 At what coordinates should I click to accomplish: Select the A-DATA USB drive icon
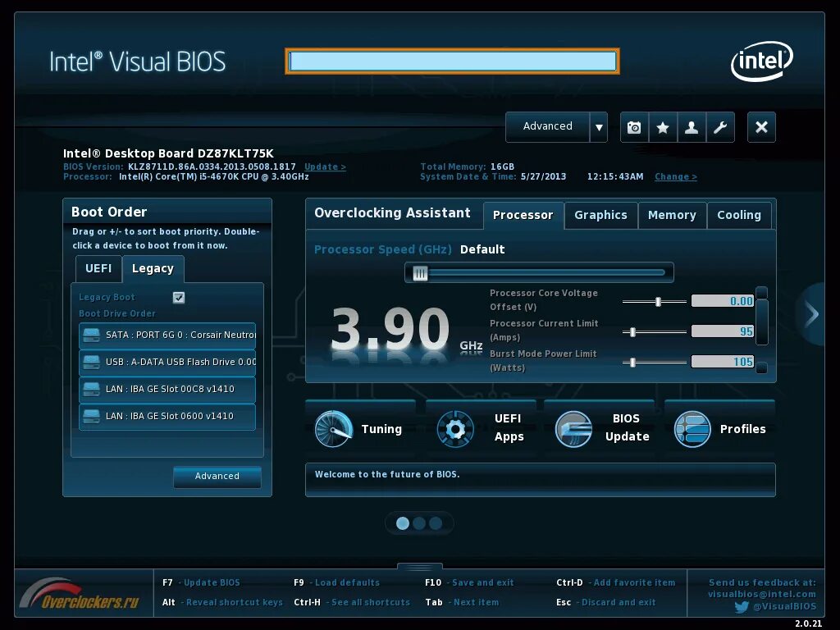click(x=92, y=362)
